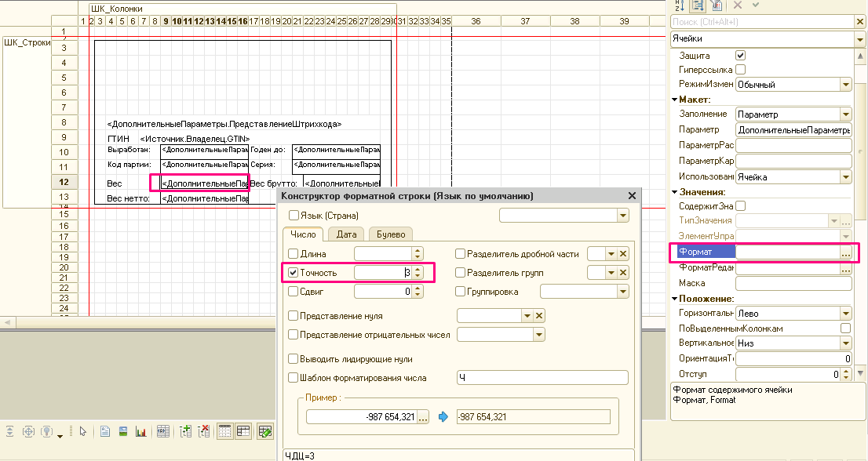Clear zero representation with its X button
Viewport: 868px width, 461px height.
(x=539, y=316)
